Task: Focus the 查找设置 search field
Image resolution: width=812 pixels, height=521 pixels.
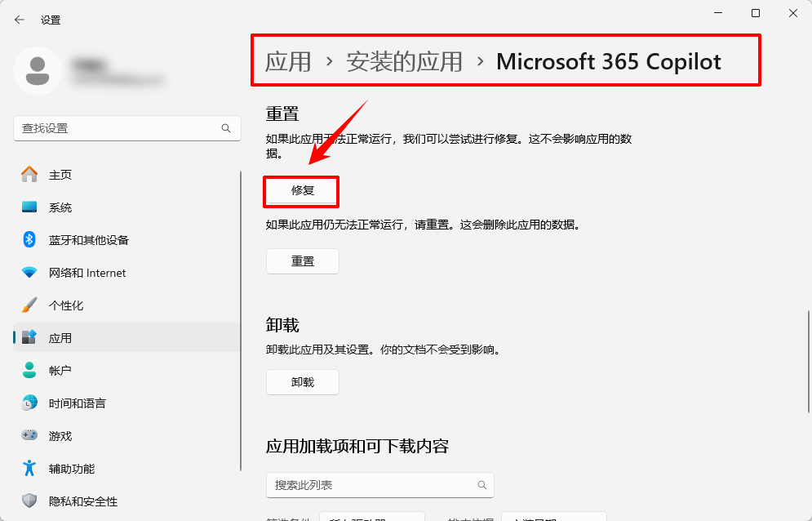Action: click(x=126, y=128)
